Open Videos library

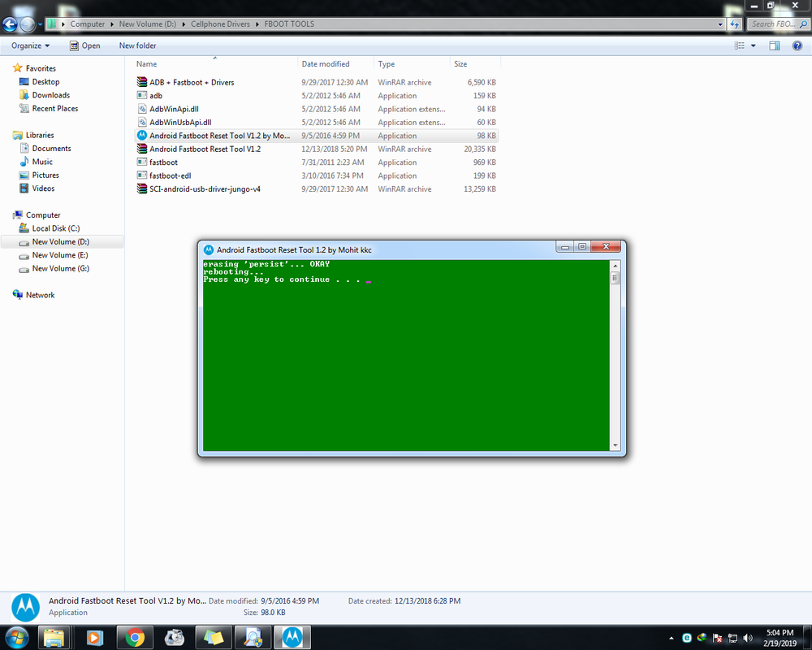[x=43, y=188]
